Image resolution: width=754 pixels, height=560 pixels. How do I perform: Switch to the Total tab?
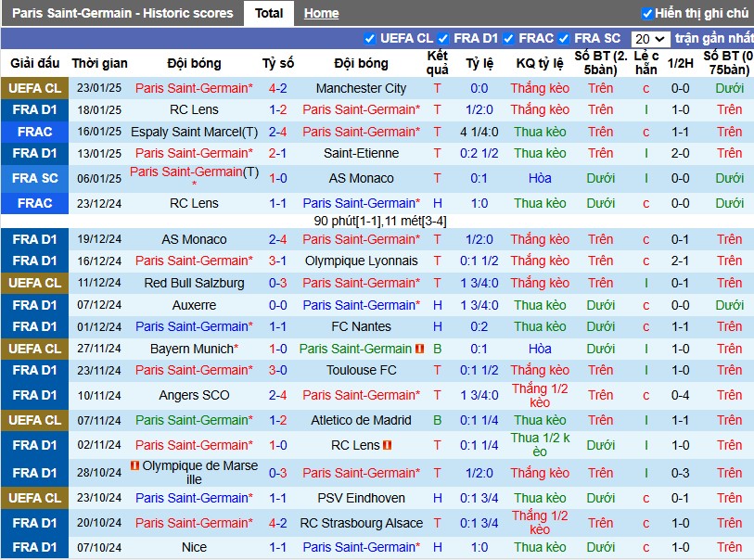(x=269, y=13)
